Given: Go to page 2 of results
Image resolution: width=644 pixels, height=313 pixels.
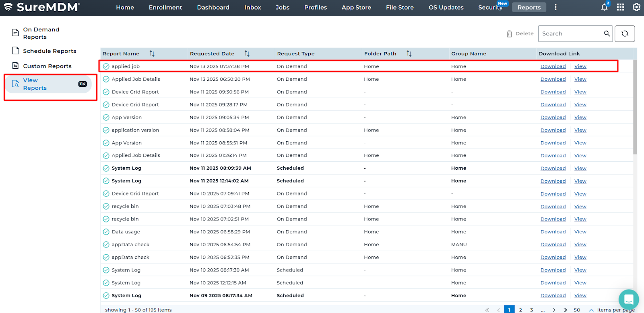Looking at the screenshot, I should coord(520,310).
